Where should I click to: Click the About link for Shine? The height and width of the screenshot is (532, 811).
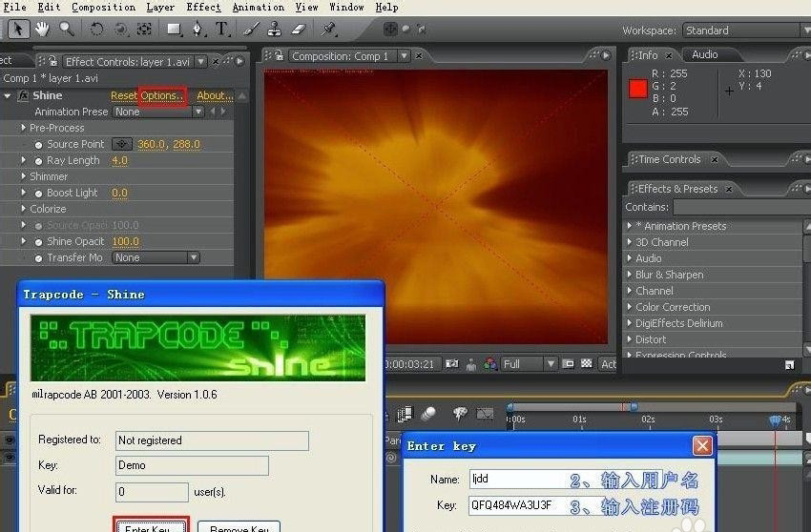pyautogui.click(x=215, y=95)
